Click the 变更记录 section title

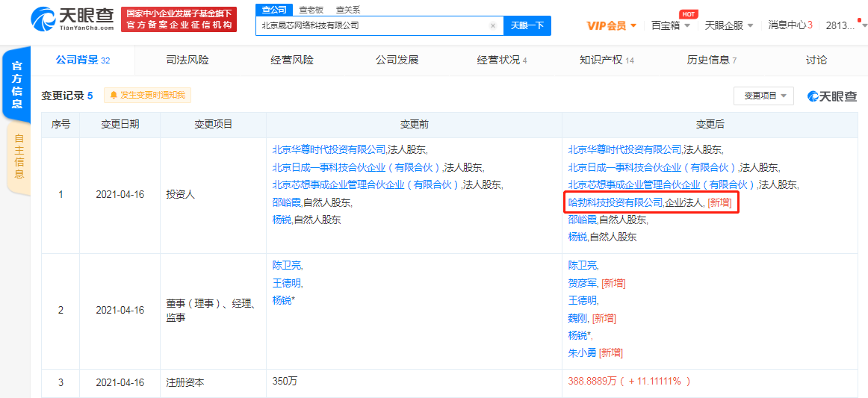click(67, 96)
